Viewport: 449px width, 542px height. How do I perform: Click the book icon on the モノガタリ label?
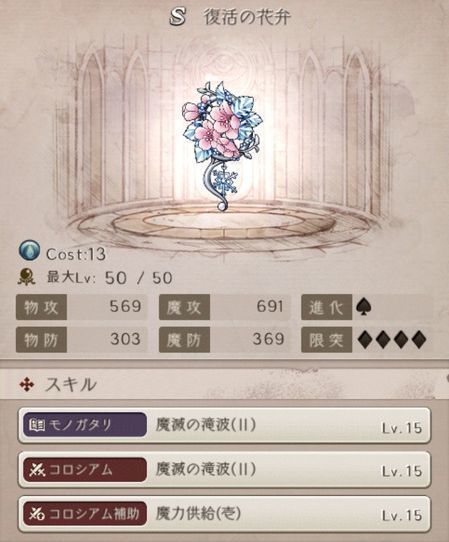coord(37,425)
